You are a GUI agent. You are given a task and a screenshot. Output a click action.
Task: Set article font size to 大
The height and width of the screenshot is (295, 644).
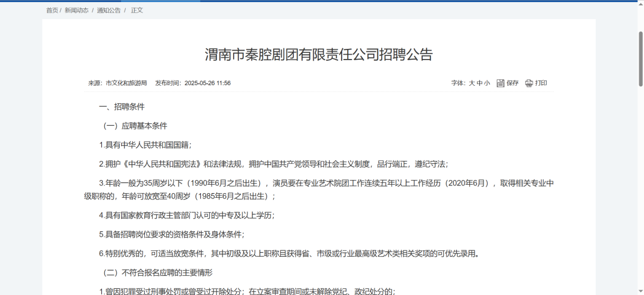(x=472, y=83)
